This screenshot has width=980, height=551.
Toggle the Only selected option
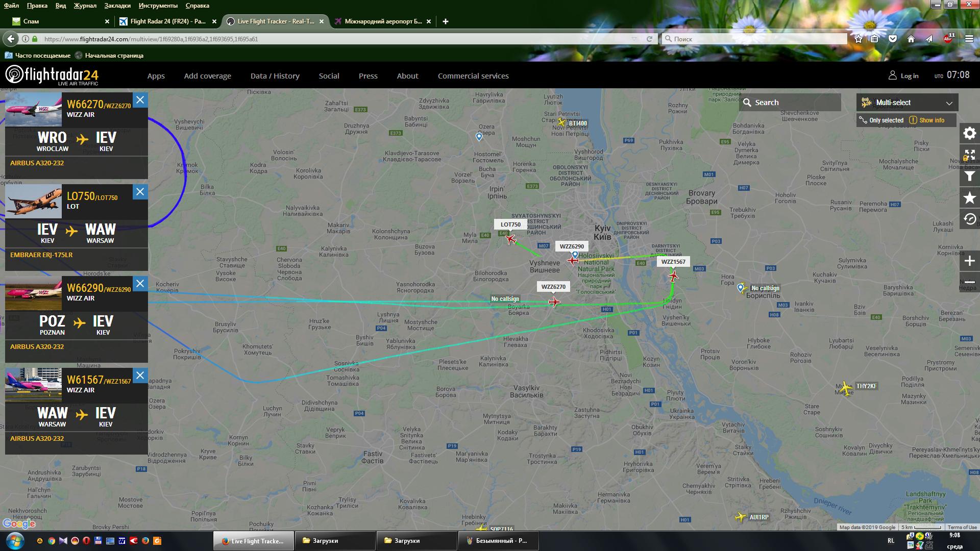[x=881, y=120]
